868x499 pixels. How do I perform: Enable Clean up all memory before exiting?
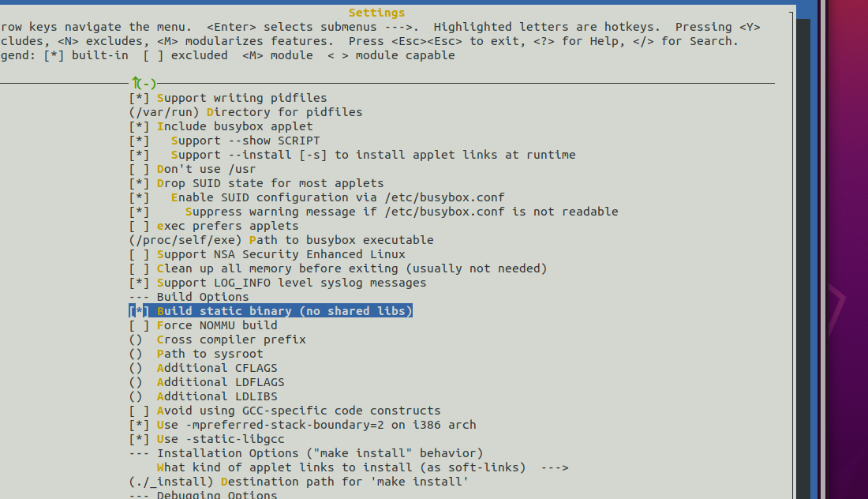(338, 268)
